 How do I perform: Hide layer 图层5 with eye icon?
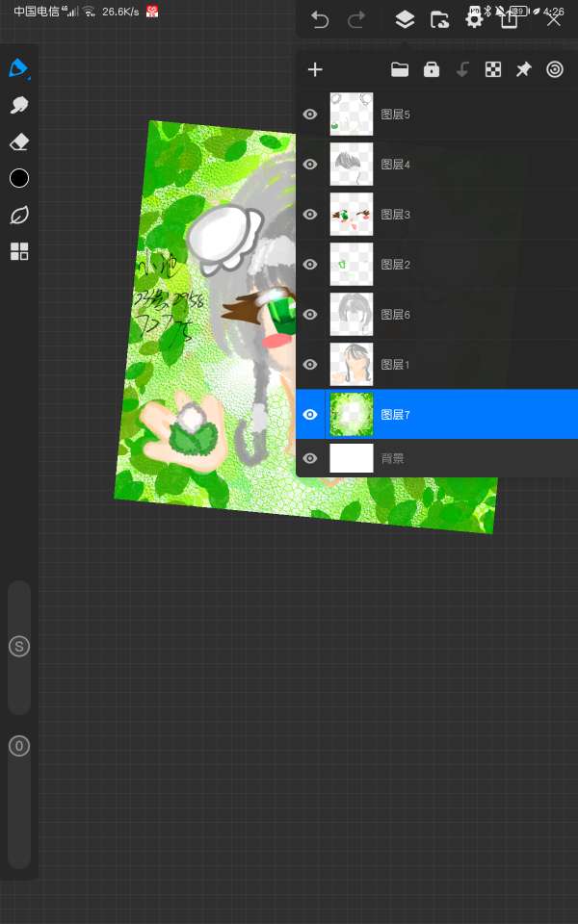coord(310,115)
